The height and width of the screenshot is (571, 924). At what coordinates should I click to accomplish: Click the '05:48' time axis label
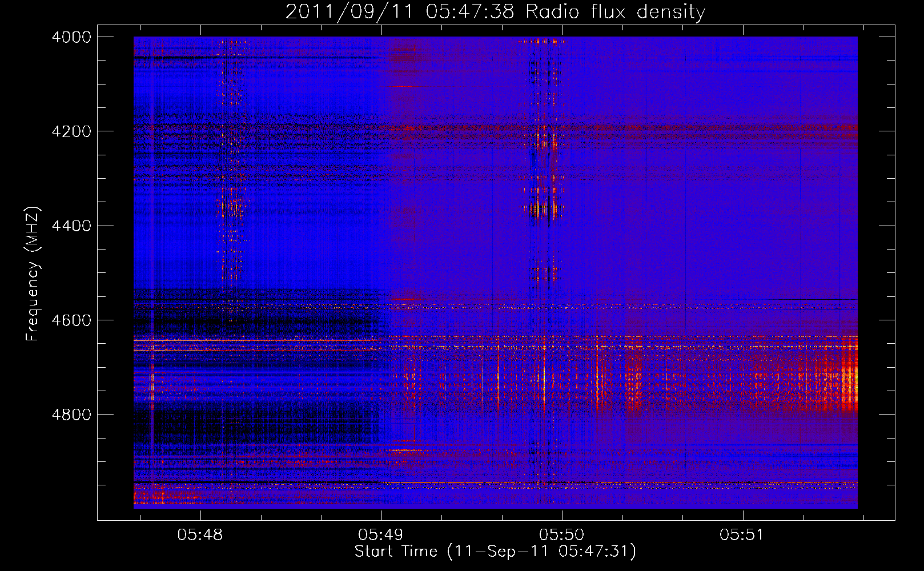200,535
